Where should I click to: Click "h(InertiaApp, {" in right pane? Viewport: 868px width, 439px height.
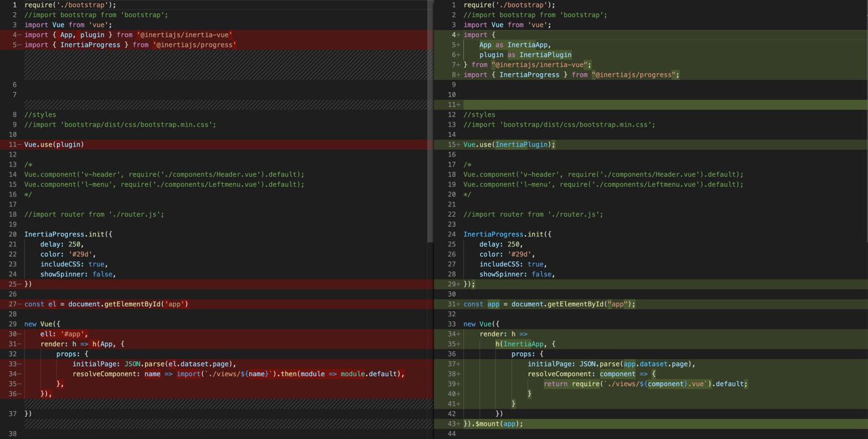click(x=526, y=344)
